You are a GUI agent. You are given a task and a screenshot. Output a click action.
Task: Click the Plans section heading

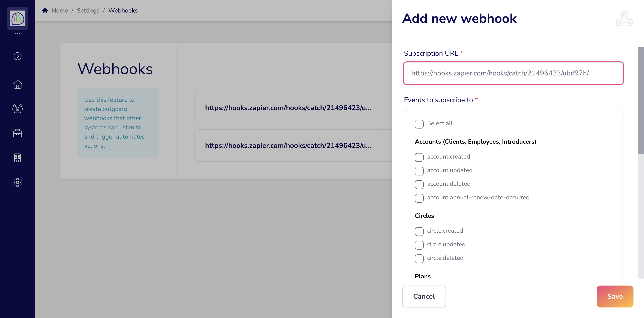coord(423,276)
